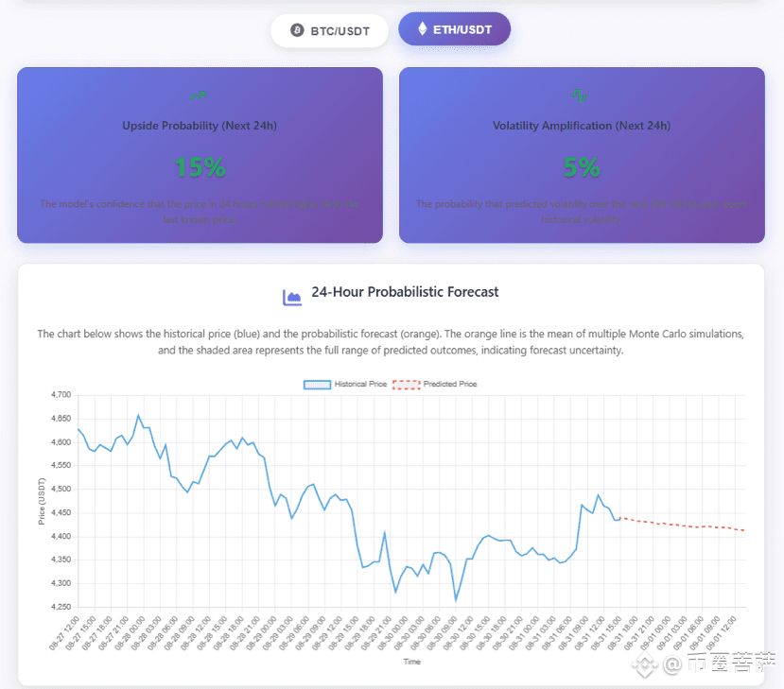
Task: Click the Ethereum diamond icon
Action: 423,29
